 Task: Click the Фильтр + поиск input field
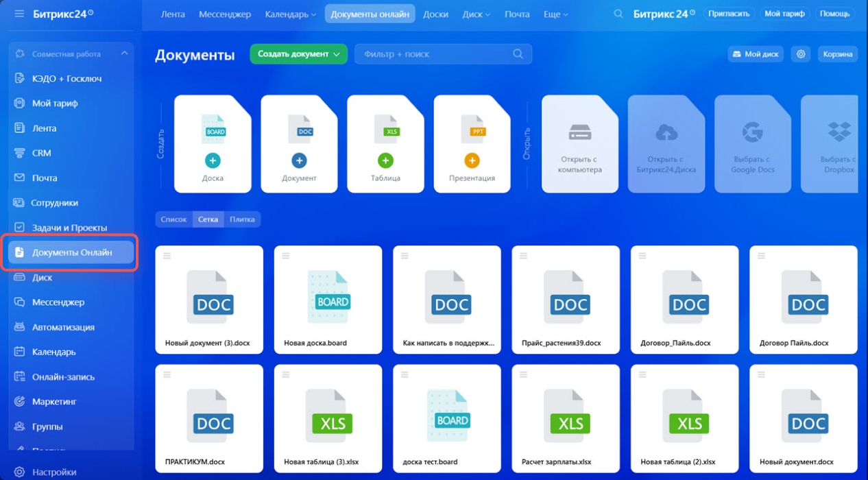click(443, 53)
